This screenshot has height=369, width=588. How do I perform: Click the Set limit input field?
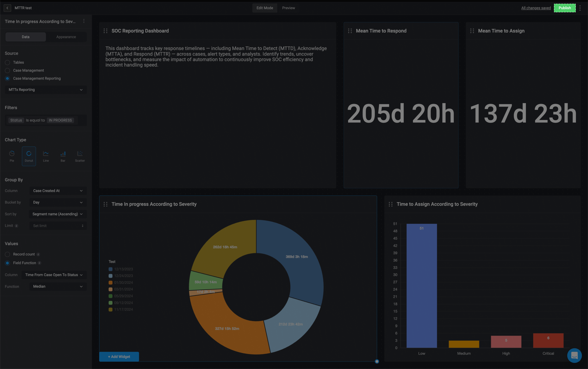point(58,226)
